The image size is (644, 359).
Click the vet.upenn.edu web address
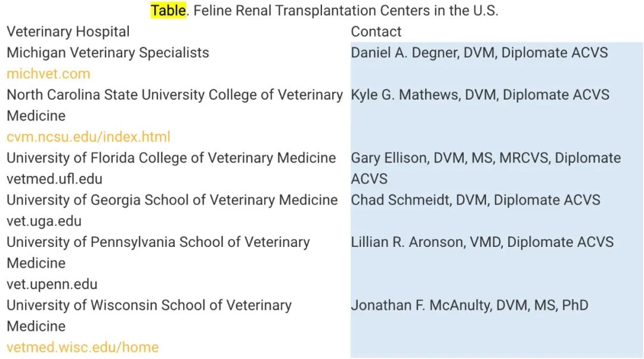52,284
